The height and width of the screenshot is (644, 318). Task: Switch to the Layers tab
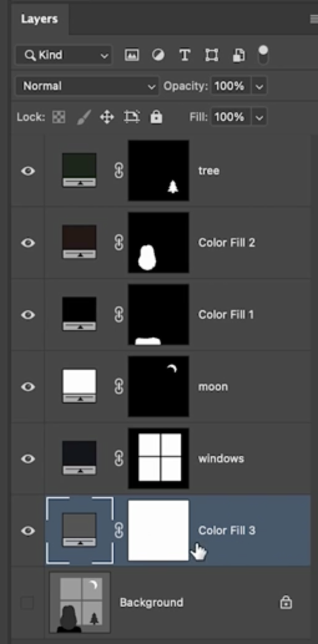tap(39, 19)
